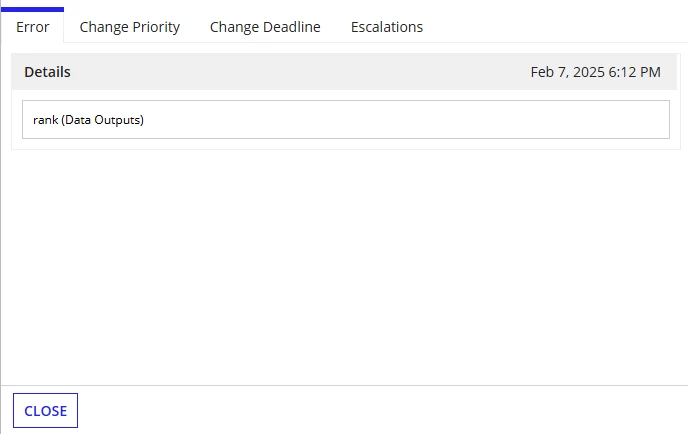Click the Details section heading
Image resolution: width=688 pixels, height=434 pixels.
47,72
